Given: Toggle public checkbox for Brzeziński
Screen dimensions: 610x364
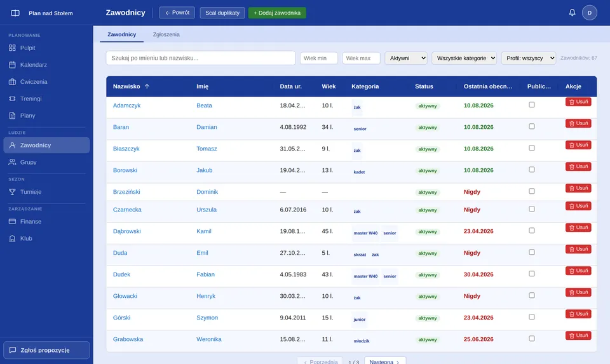Looking at the screenshot, I should (532, 191).
